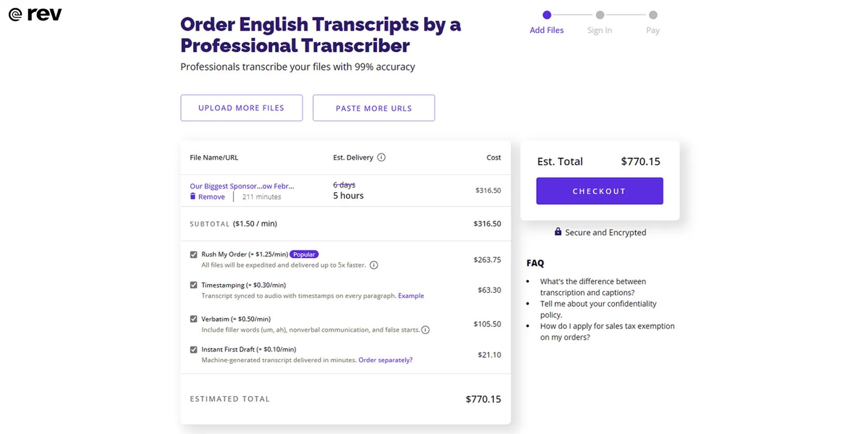Go to the Sign In step
The width and height of the screenshot is (868, 434).
pyautogui.click(x=599, y=23)
